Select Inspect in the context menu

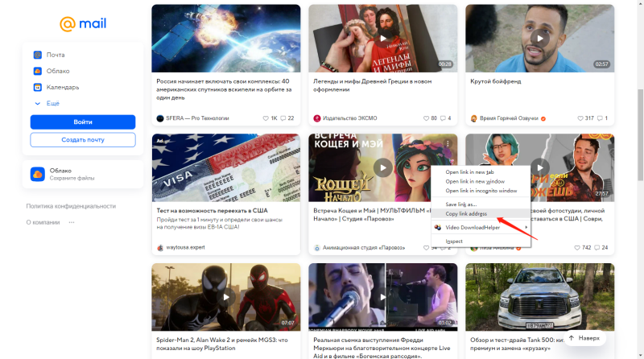pyautogui.click(x=455, y=241)
